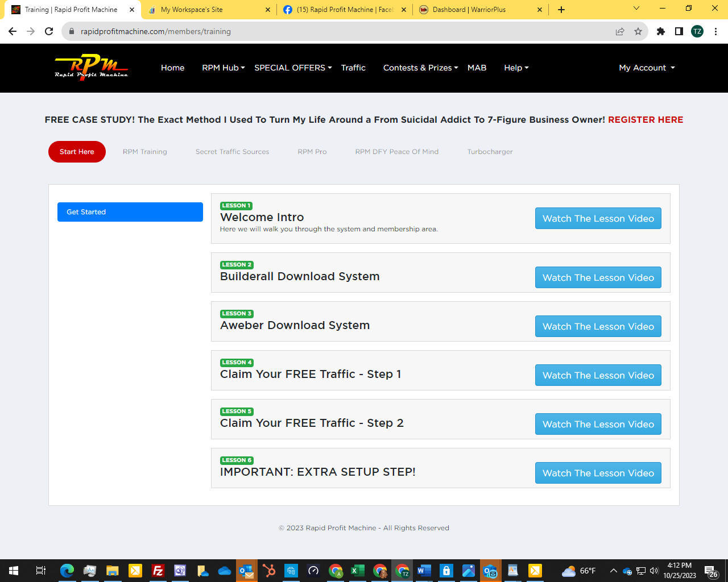Open Task View on the taskbar

(x=40, y=571)
